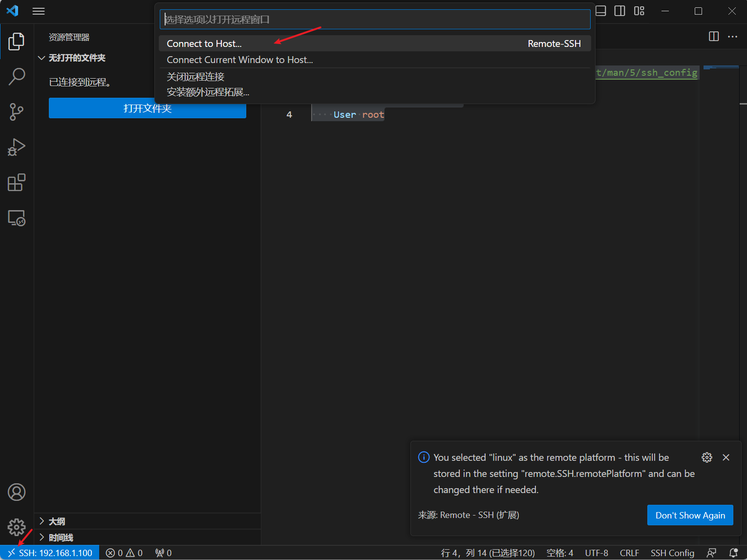Open the Search view in activity bar
Screen dimensions: 747x560
[17, 77]
